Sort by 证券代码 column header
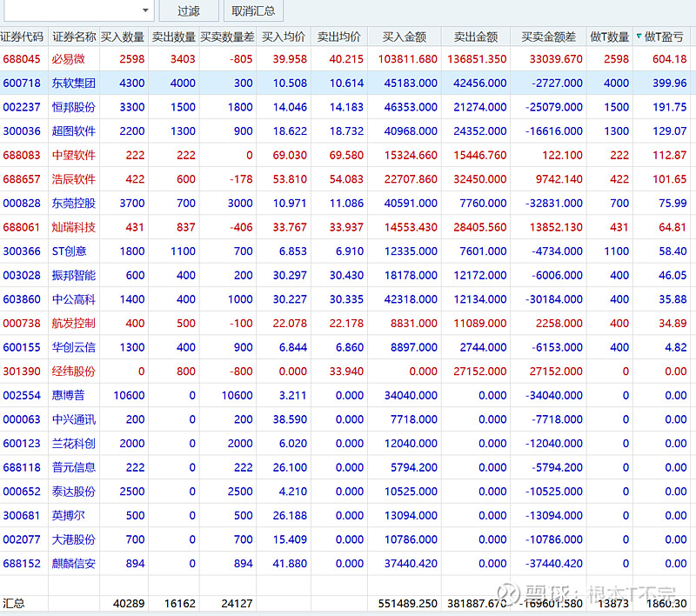Screen dimensions: 696x616 [x=23, y=37]
